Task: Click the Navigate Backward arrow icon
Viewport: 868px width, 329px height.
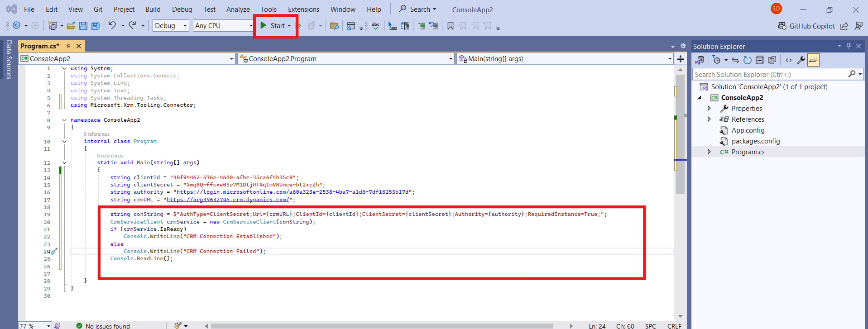Action: click(x=17, y=26)
